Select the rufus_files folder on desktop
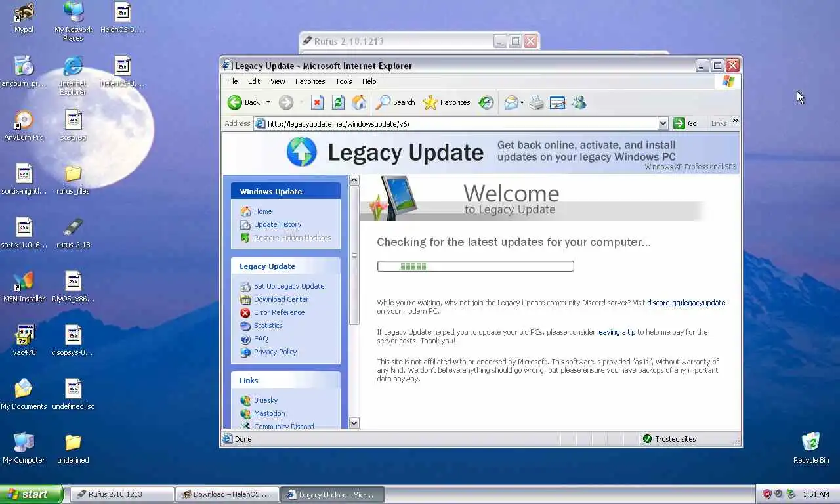The image size is (840, 504). pyautogui.click(x=73, y=180)
